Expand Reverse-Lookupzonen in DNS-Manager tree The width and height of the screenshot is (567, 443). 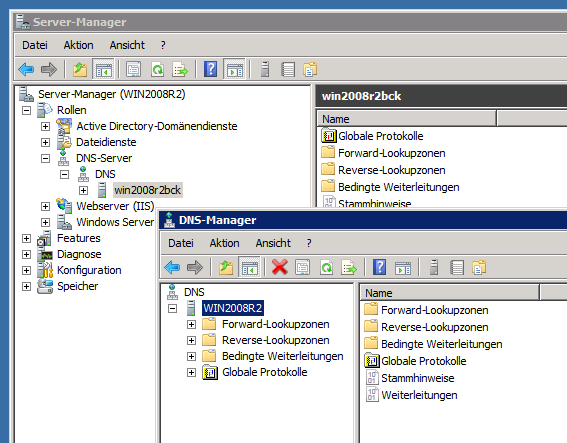(x=191, y=340)
